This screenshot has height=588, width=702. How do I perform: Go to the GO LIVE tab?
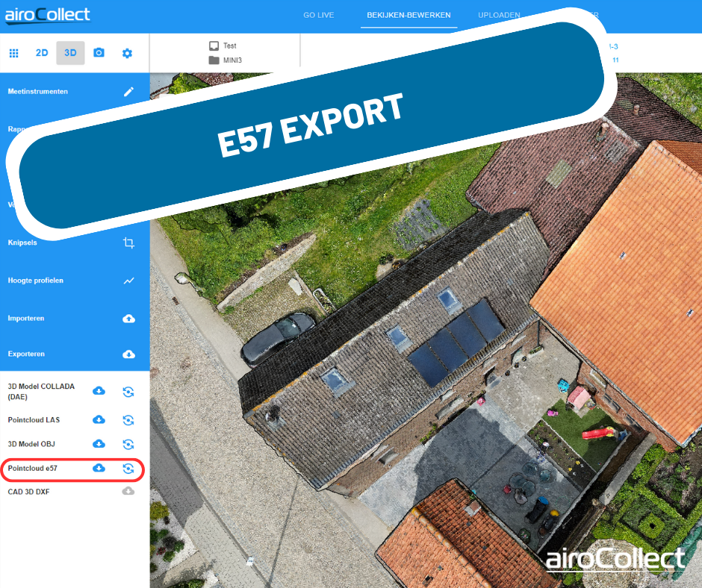point(318,15)
